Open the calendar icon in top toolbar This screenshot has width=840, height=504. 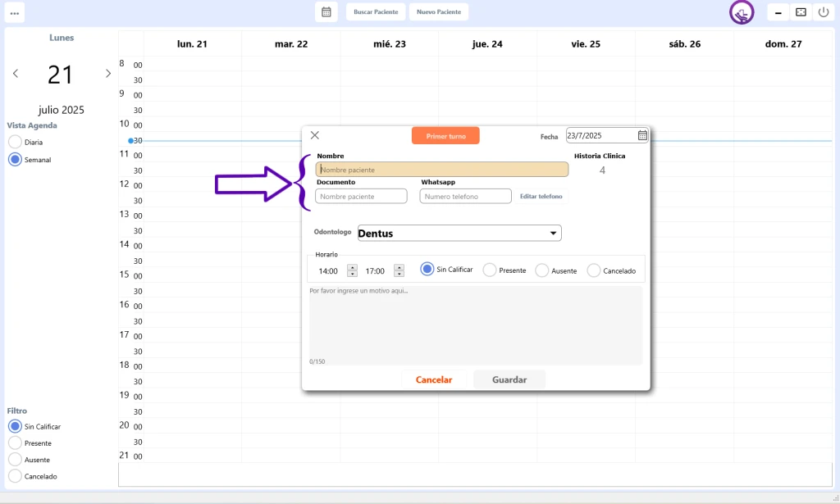pyautogui.click(x=326, y=12)
